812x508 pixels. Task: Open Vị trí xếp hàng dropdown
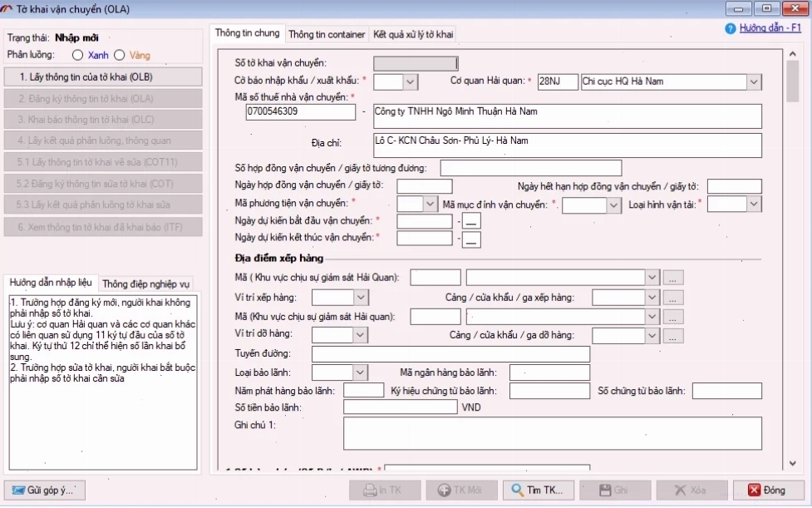[x=361, y=298]
